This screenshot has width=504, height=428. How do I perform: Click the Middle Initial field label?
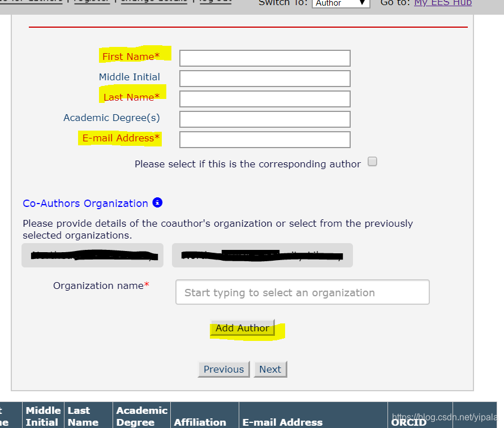coord(129,77)
